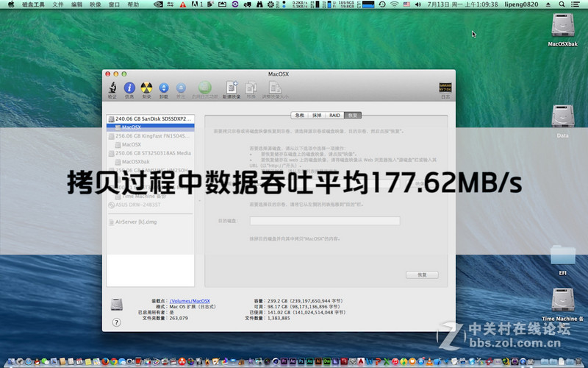The height and width of the screenshot is (368, 588).
Task: Open the 窗口 menu
Action: click(x=114, y=4)
